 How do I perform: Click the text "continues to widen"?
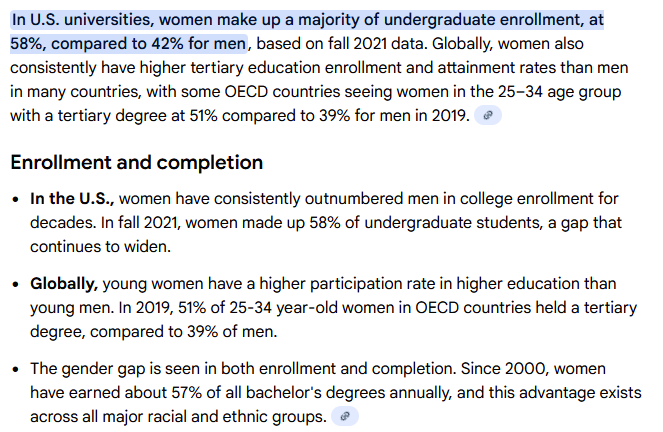pyautogui.click(x=101, y=246)
